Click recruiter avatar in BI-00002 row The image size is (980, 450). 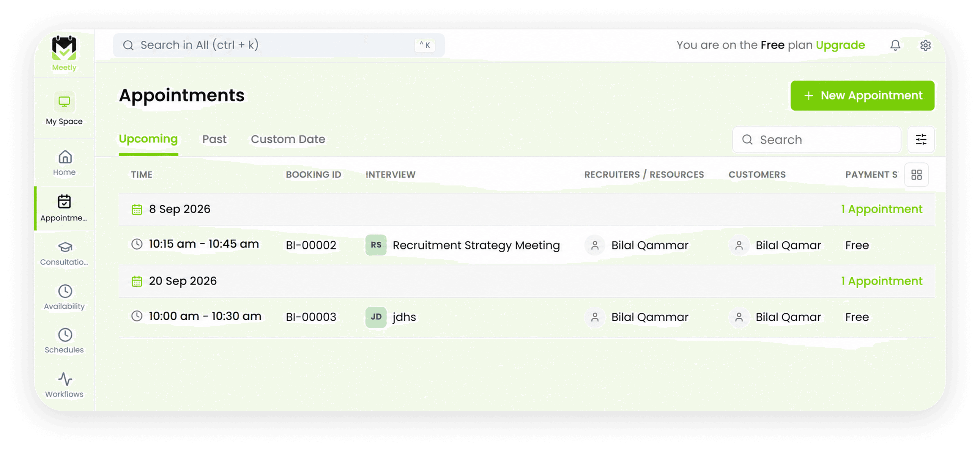tap(595, 245)
